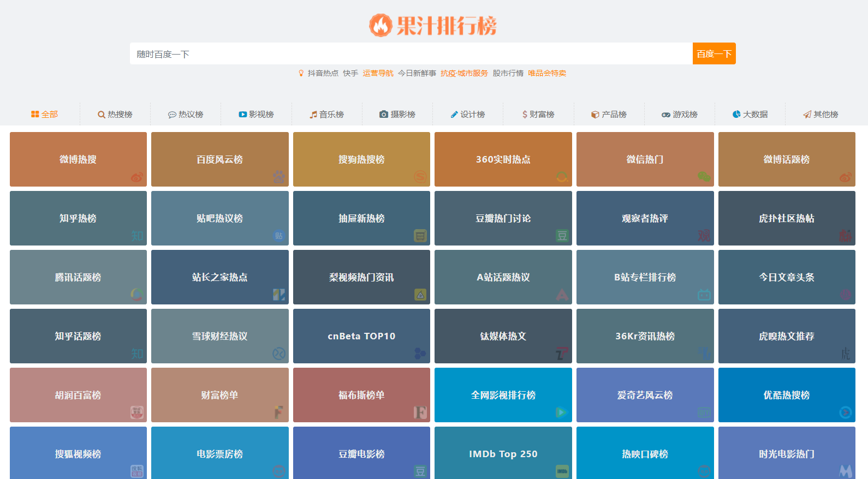Click the cnBeta icon on cnBeta TOP10 card
This screenshot has width=868, height=479.
tap(420, 354)
